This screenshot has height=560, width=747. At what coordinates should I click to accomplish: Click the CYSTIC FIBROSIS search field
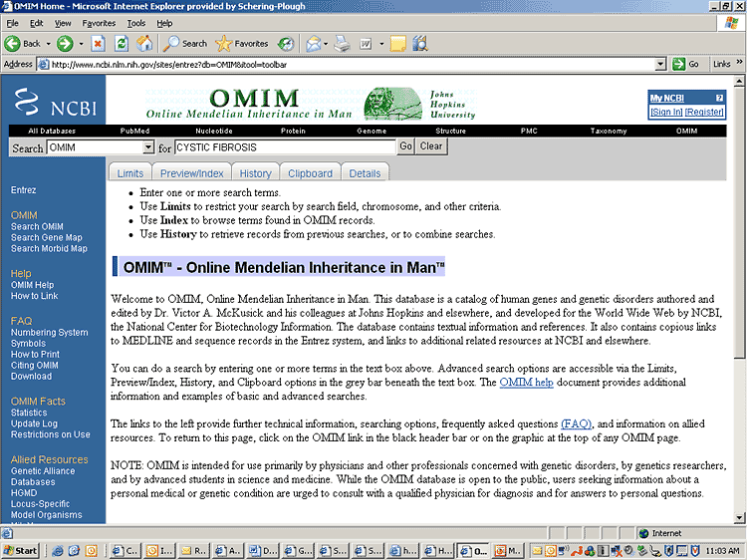click(x=286, y=147)
